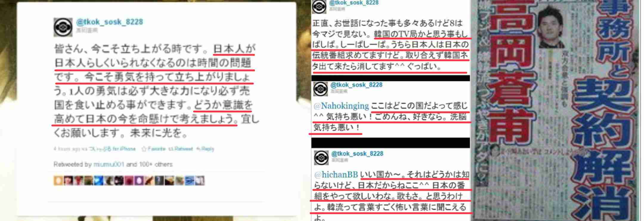The image size is (644, 221).
Task: Click the first orange retweeter avatar
Action: pos(58,180)
